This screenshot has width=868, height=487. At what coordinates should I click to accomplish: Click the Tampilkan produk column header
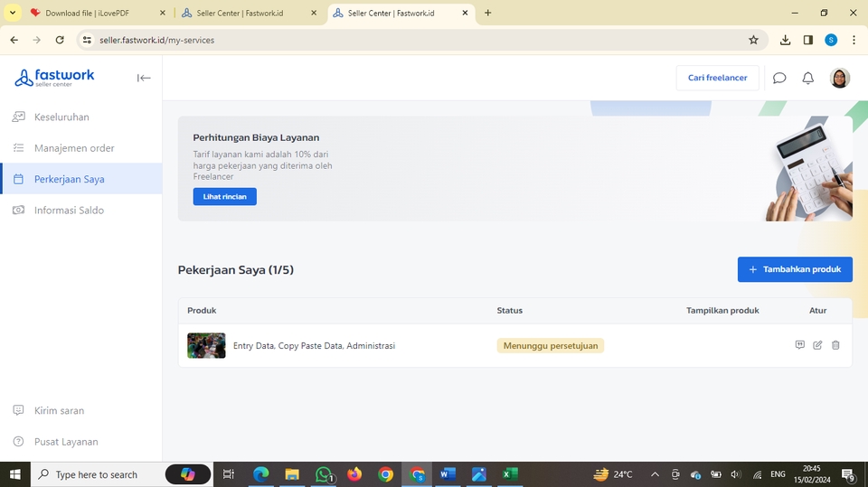click(722, 310)
